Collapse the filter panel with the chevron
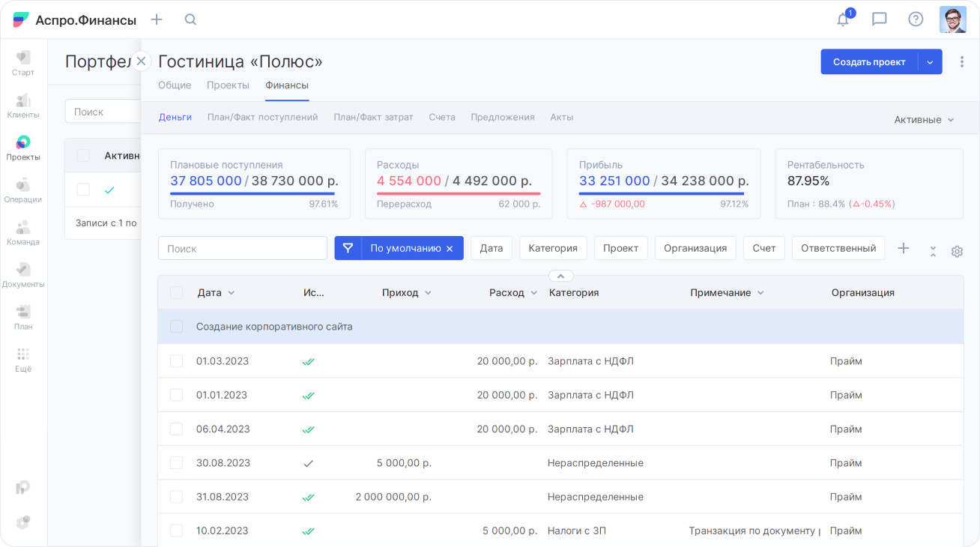Screen dimensions: 980x547 (x=560, y=276)
